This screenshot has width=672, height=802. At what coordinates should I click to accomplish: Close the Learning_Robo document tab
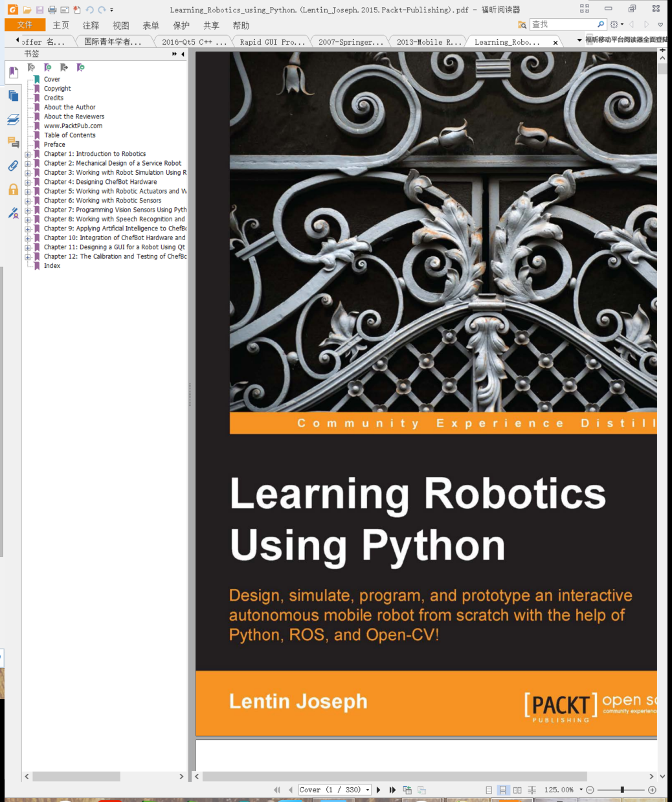point(555,42)
